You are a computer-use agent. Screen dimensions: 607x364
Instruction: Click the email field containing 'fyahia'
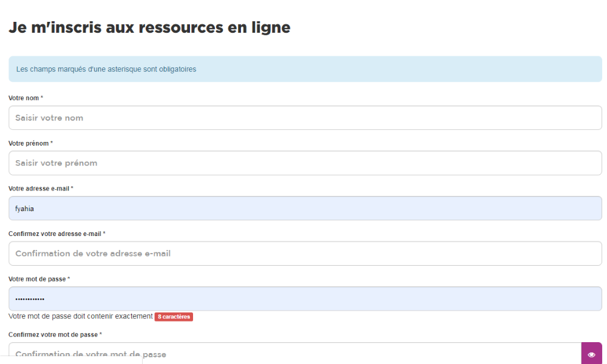[x=305, y=208]
